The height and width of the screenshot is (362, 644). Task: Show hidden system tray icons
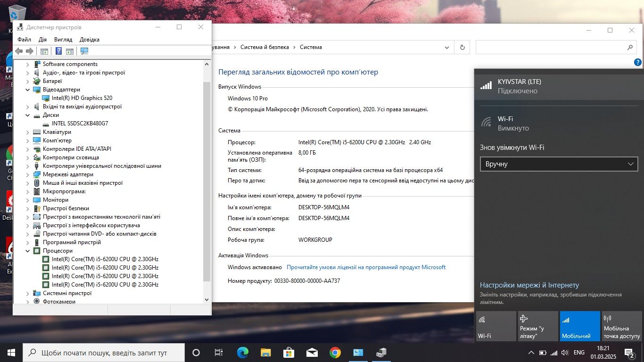click(x=531, y=353)
